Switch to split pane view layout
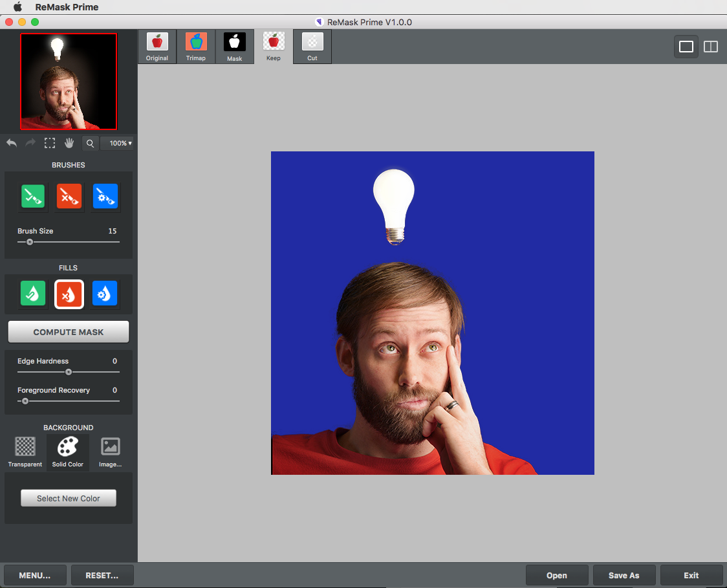The height and width of the screenshot is (588, 727). [x=711, y=47]
